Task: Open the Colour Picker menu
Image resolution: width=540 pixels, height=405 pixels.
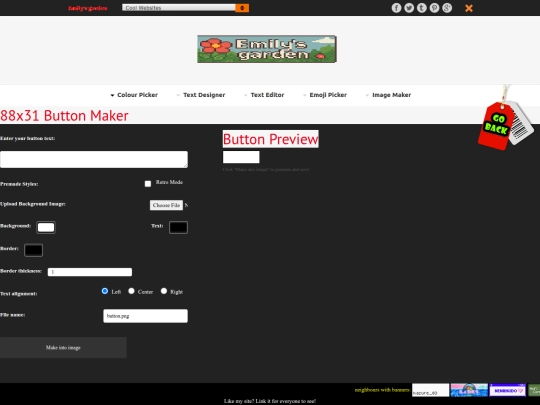Action: [x=137, y=95]
